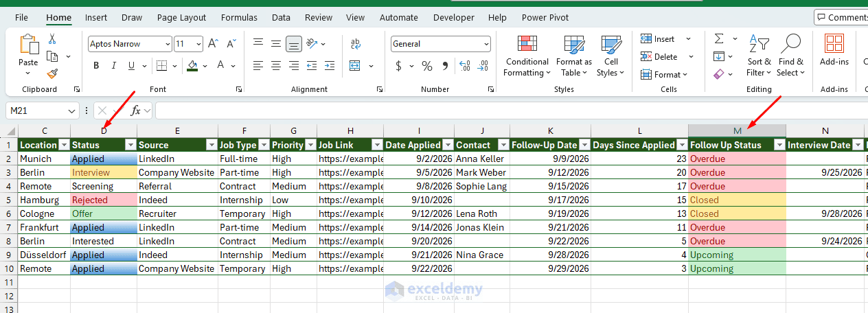This screenshot has height=313, width=868.
Task: Click the Paste clipboard icon
Action: (x=29, y=45)
